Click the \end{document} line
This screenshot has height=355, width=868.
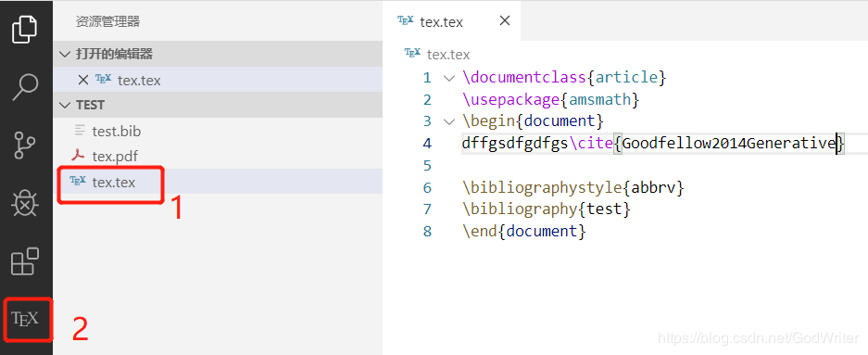(524, 232)
